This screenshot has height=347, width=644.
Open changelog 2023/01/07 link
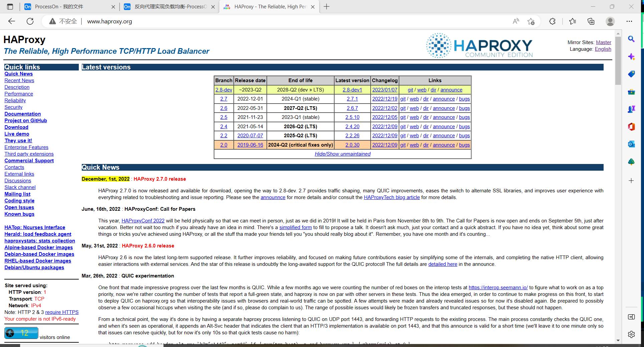(x=385, y=90)
